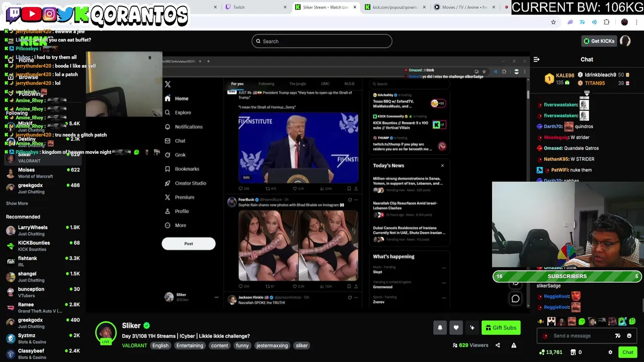Expand the chat leaderboard arrow
The image size is (644, 362).
click(587, 94)
